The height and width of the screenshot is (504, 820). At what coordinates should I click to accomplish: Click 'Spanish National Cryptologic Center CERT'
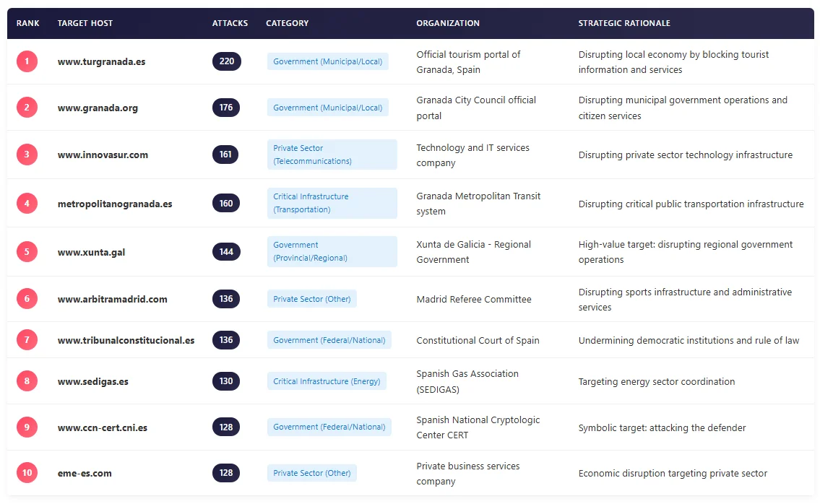click(478, 427)
